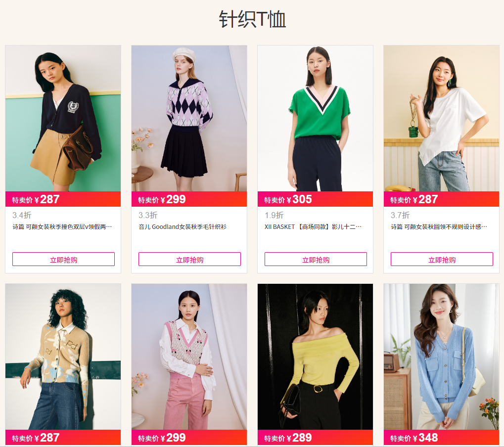Click the 特卖价 ¥305 price banner
The width and height of the screenshot is (504, 447).
pyautogui.click(x=316, y=199)
